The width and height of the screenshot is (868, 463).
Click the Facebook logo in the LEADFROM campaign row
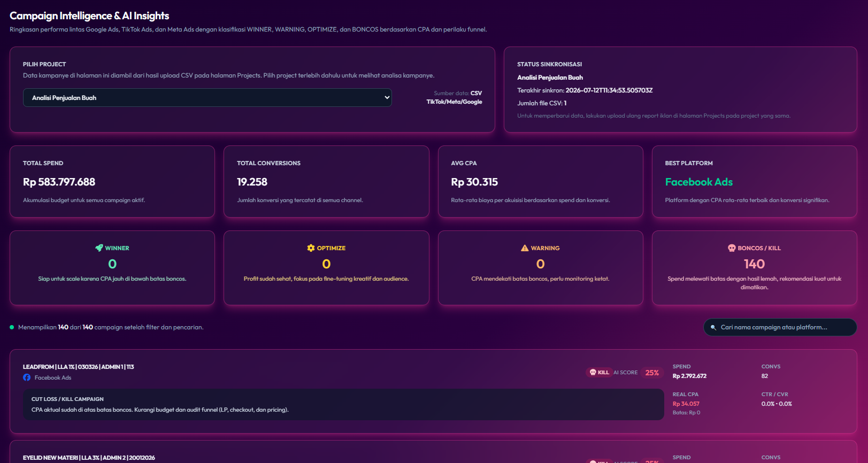pyautogui.click(x=27, y=377)
